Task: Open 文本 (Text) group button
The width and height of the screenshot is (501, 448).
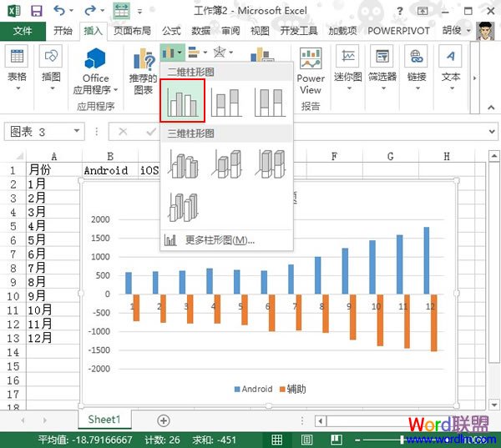Action: pyautogui.click(x=451, y=68)
